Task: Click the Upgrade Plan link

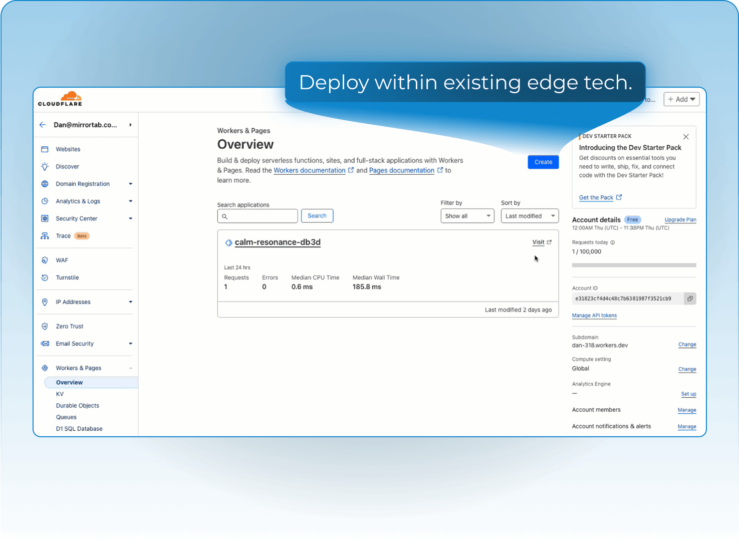Action: [680, 220]
